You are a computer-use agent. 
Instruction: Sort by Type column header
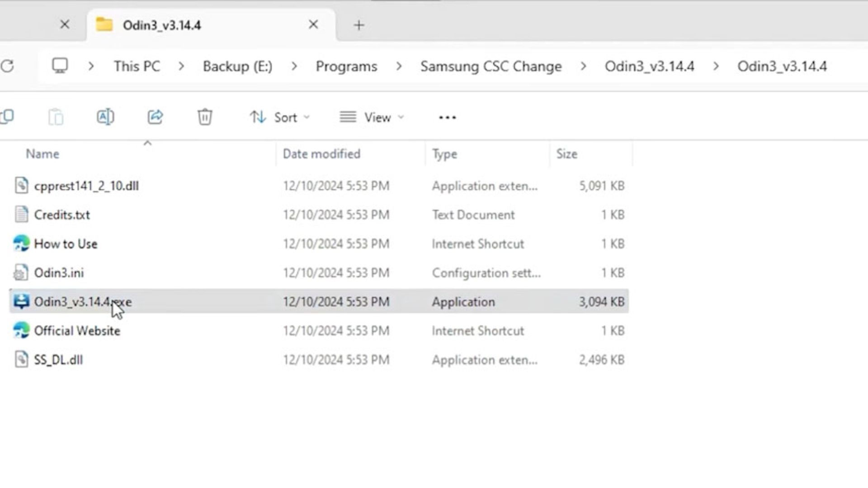tap(444, 154)
